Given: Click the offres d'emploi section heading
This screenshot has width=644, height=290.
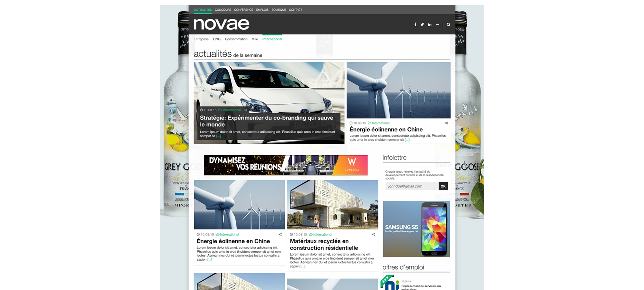Looking at the screenshot, I should point(403,267).
